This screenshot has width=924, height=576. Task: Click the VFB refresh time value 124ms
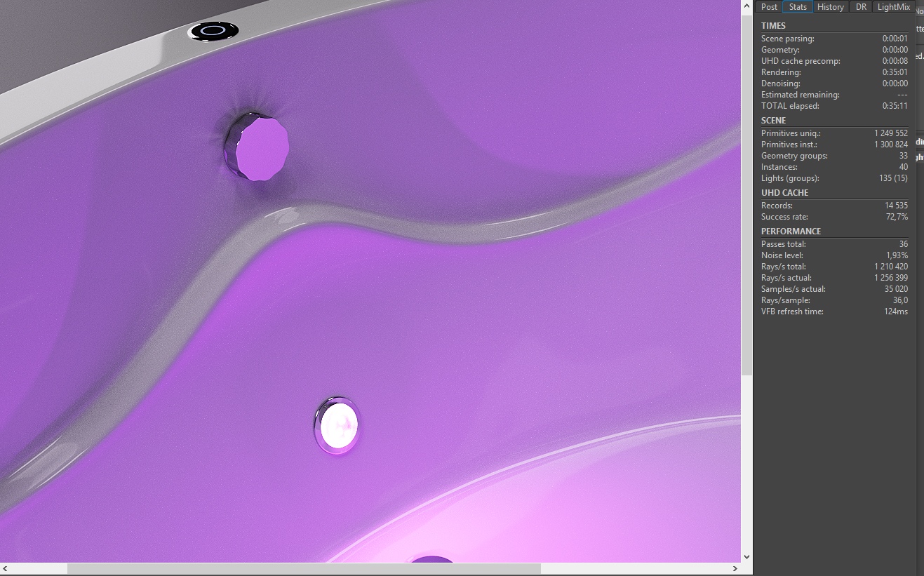coord(897,312)
